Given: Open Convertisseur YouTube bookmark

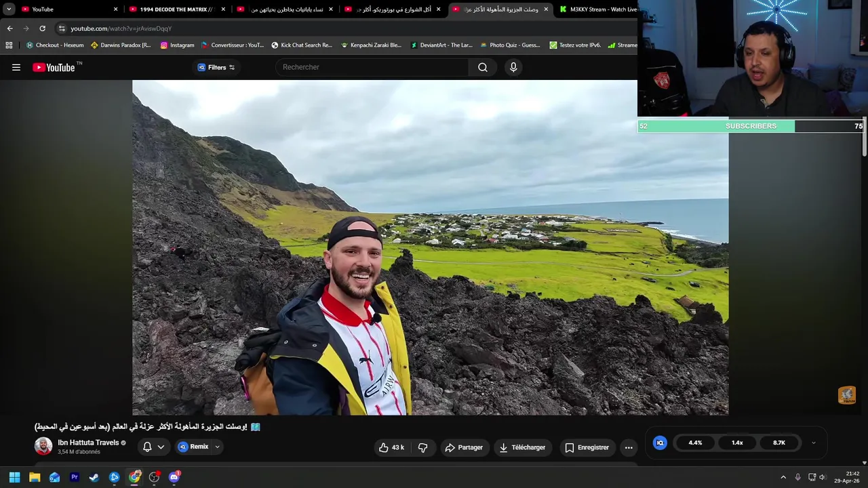Looking at the screenshot, I should click(x=232, y=45).
